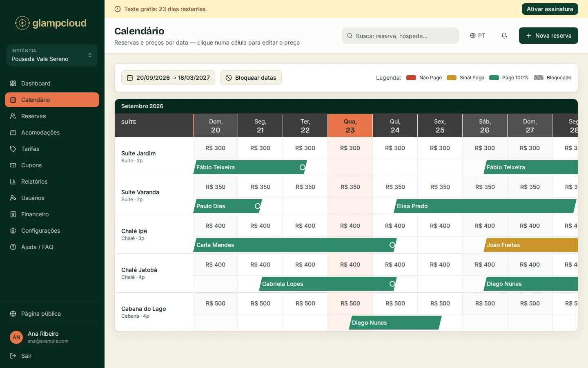Click the Usuários icon in sidebar
The image size is (588, 368).
[x=13, y=198]
